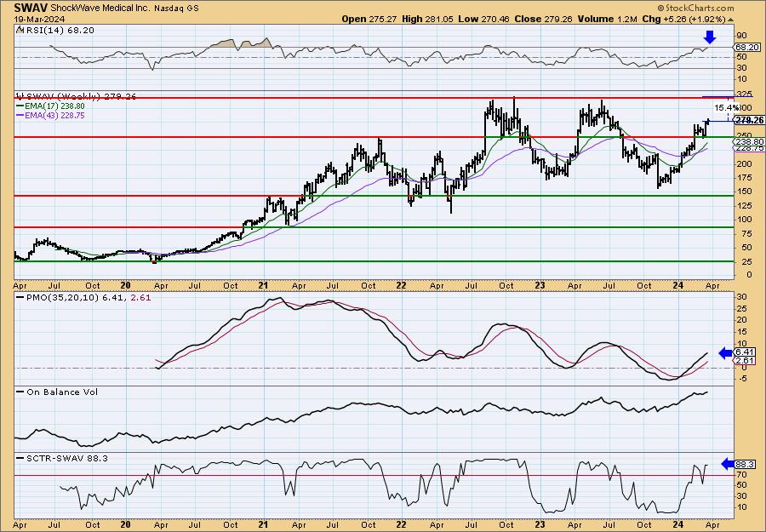Click the 68.20 RSI value tag on the right axis

click(748, 48)
